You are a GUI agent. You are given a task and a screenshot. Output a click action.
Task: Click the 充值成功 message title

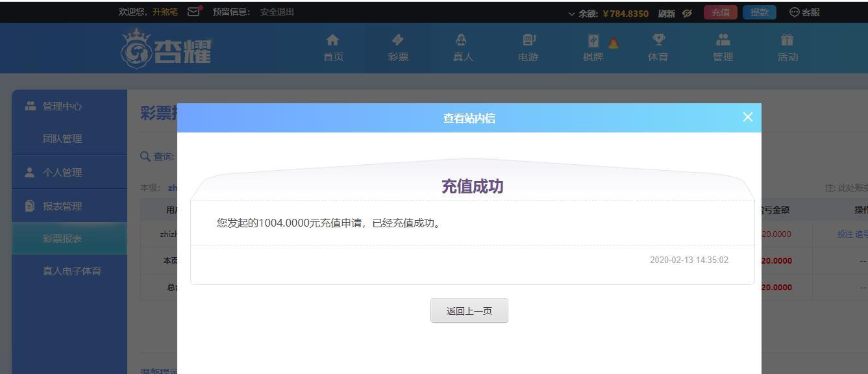(472, 187)
